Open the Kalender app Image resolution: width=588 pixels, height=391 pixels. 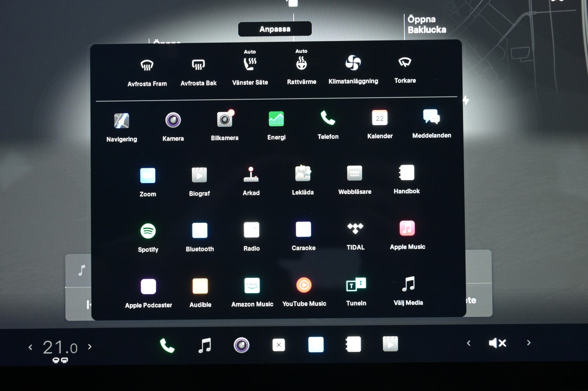[380, 124]
